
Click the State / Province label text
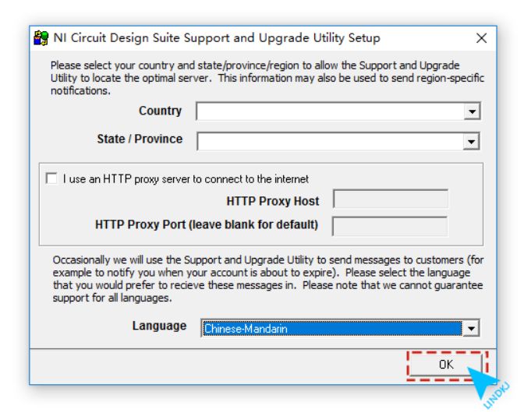click(x=140, y=139)
